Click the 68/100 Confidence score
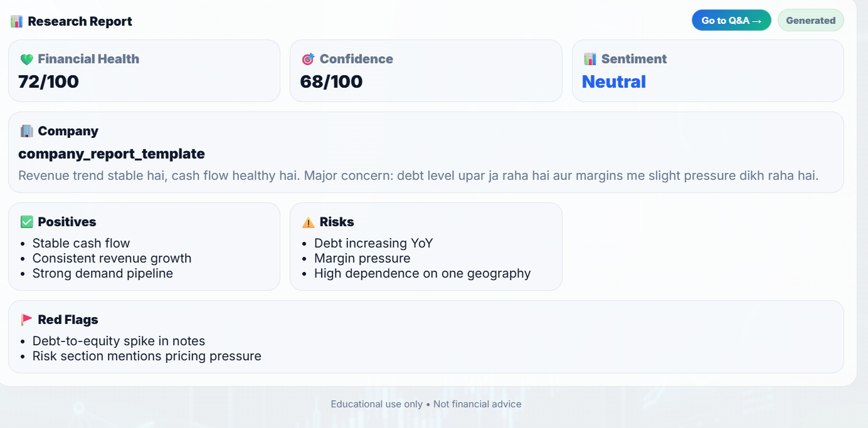This screenshot has width=868, height=428. pos(331,82)
